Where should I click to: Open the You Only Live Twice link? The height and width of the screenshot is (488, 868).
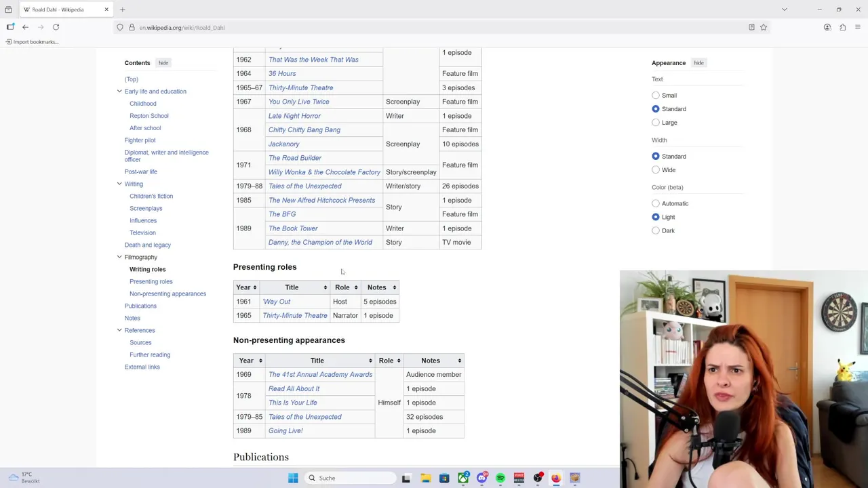298,102
